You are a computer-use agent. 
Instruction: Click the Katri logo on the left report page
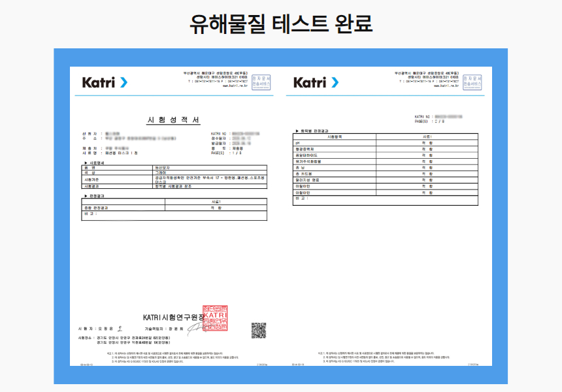(105, 82)
